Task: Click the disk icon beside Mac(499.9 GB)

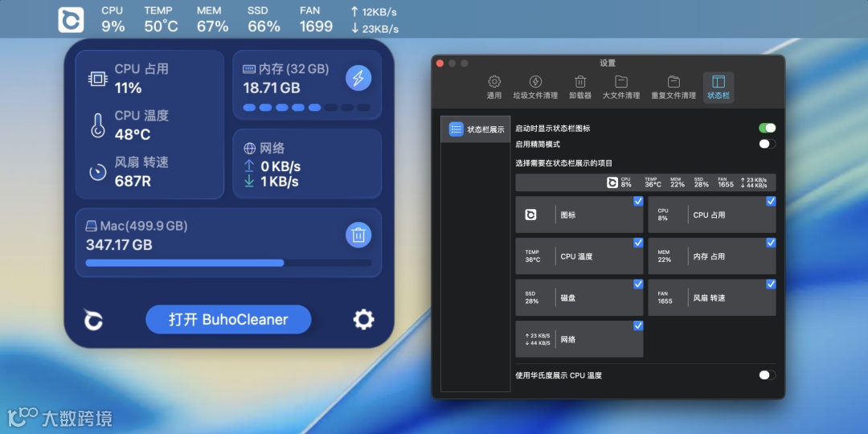Action: 92,227
